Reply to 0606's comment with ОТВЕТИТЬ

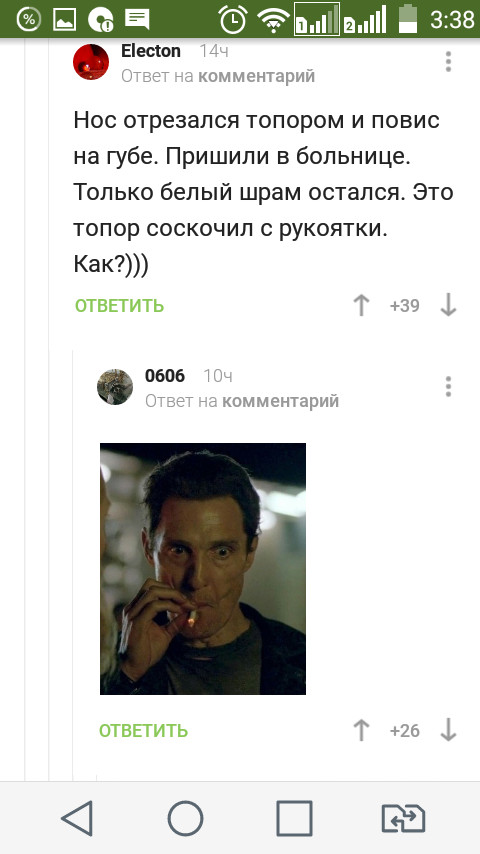click(143, 730)
